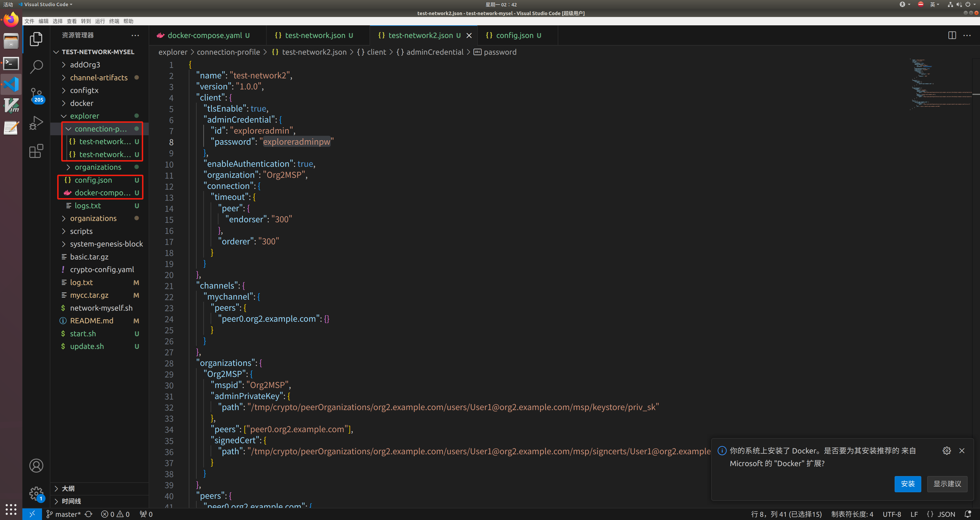Expand the channel-artifacts folder
This screenshot has width=980, height=520.
pyautogui.click(x=99, y=78)
